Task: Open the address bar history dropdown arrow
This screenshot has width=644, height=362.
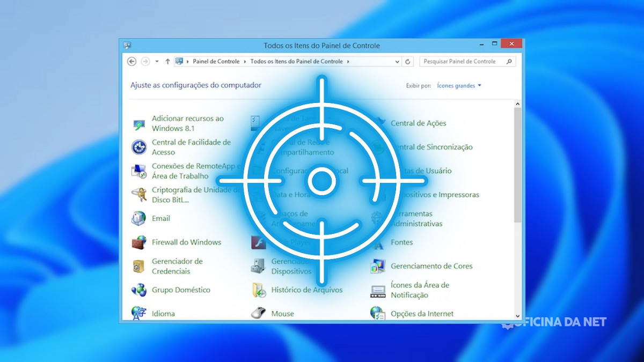Action: (x=397, y=62)
